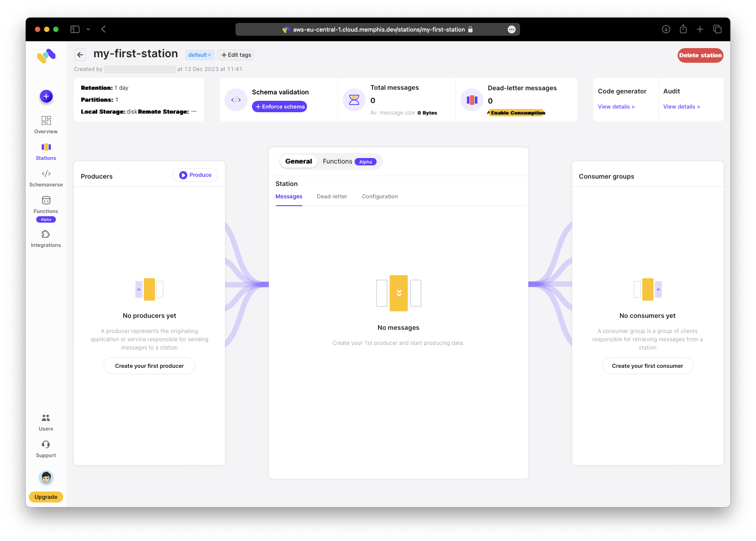Image resolution: width=756 pixels, height=541 pixels.
Task: Open the user avatar profile
Action: (x=46, y=478)
